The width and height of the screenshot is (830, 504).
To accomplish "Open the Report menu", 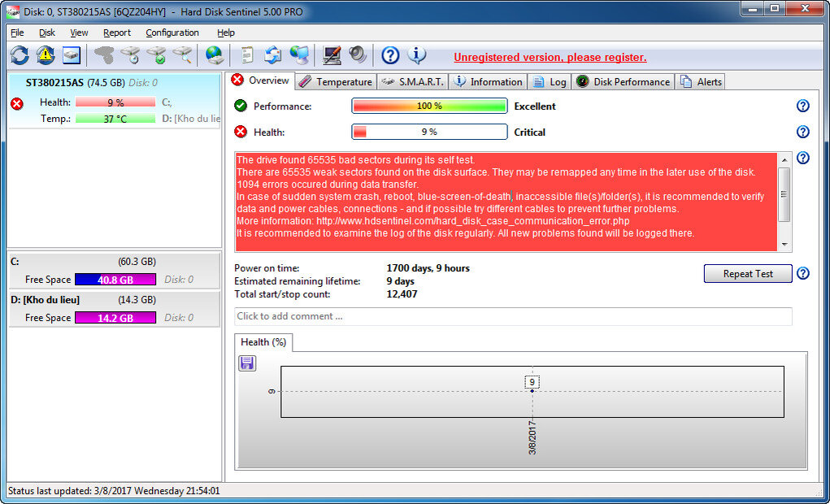I will [117, 33].
